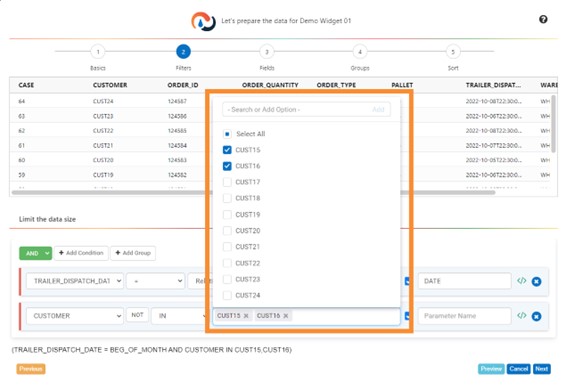Viewport: 566px width, 390px height.
Task: Remove the CUST15 tag
Action: tap(246, 316)
